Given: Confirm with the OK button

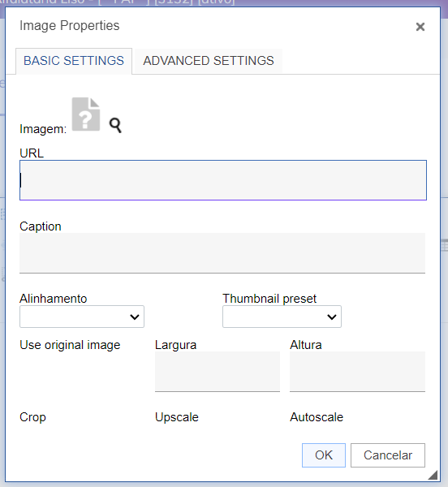Looking at the screenshot, I should point(324,455).
